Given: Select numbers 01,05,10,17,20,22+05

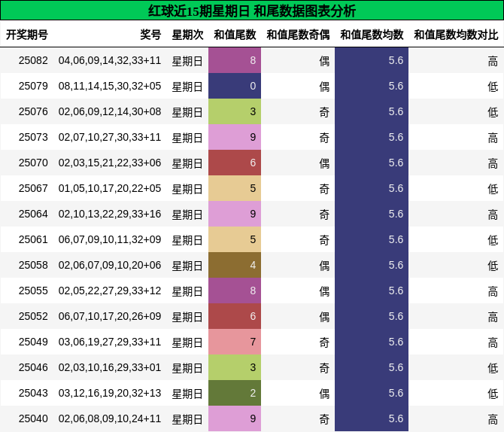Looking at the screenshot, I should (x=110, y=188).
